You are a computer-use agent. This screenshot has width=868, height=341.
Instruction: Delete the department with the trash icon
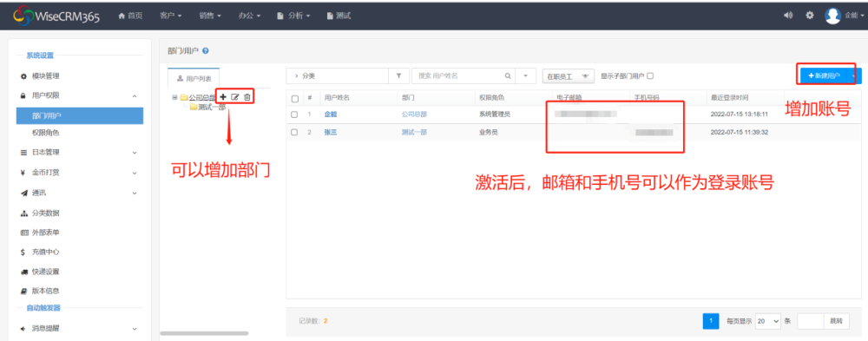pos(247,97)
